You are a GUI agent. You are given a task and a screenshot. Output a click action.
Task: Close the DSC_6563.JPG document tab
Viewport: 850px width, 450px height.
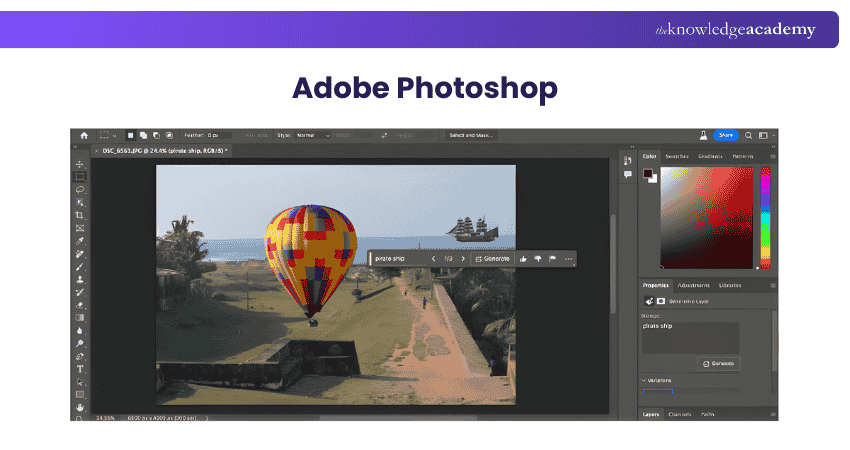pyautogui.click(x=96, y=151)
